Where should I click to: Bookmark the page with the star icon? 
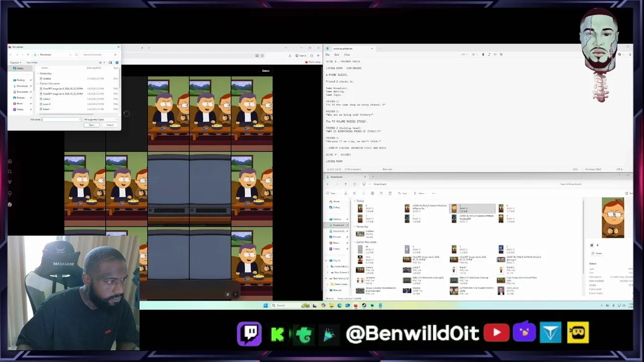262,55
